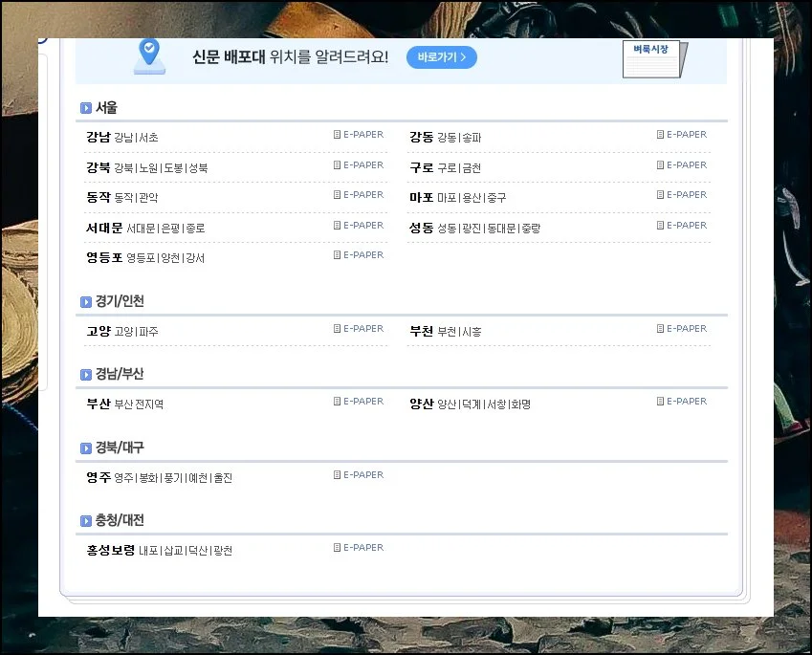Click the 성동 region link

[x=422, y=228]
